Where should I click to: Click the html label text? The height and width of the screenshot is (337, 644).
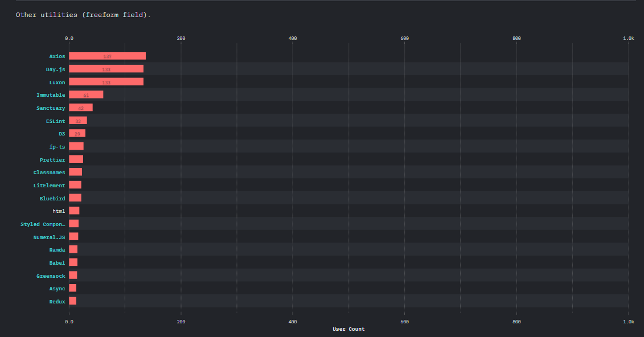tap(59, 211)
